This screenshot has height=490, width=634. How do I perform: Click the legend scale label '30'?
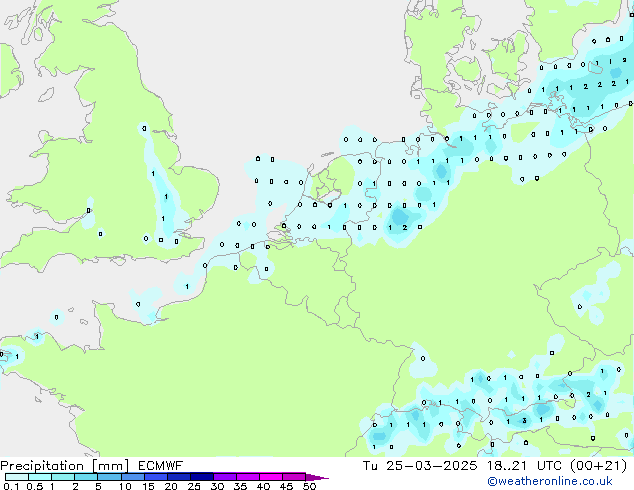point(217,486)
